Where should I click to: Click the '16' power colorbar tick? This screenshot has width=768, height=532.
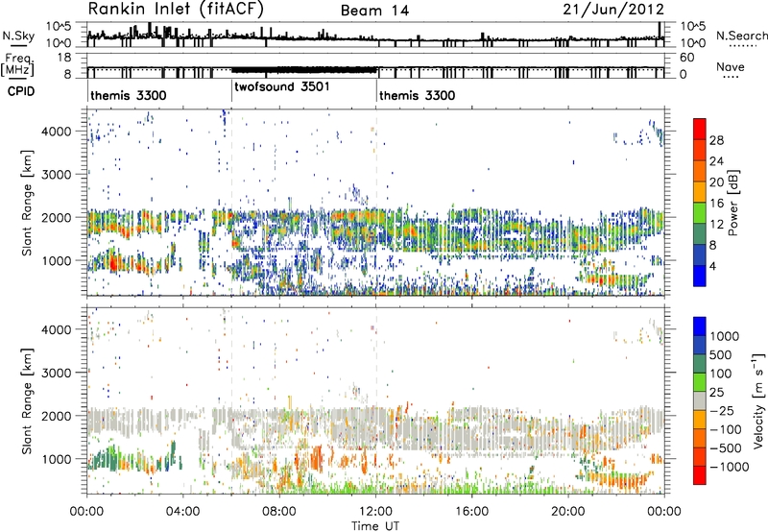coord(716,204)
